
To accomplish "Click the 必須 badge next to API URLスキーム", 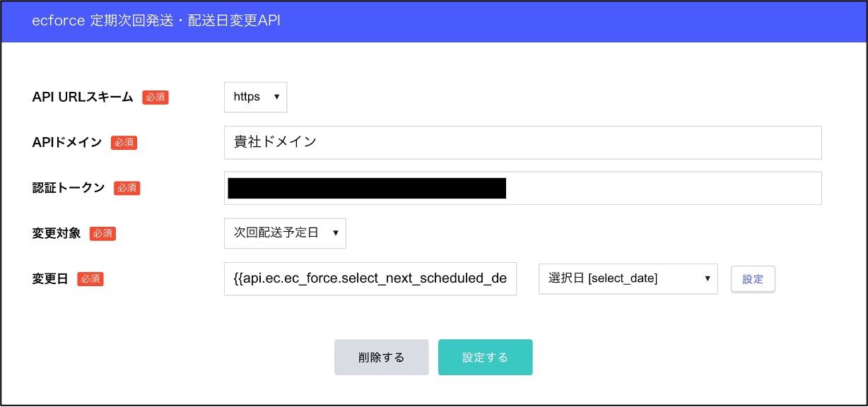I will [156, 98].
